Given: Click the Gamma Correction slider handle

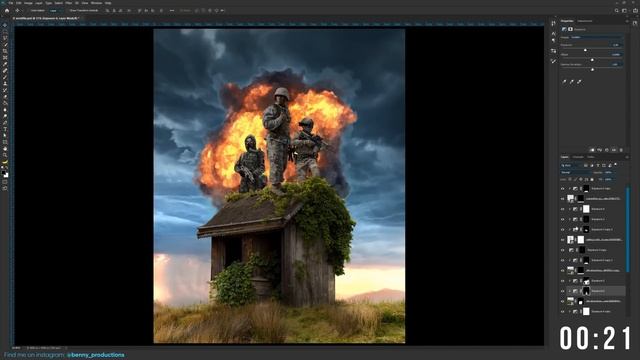Looking at the screenshot, I should point(592,69).
